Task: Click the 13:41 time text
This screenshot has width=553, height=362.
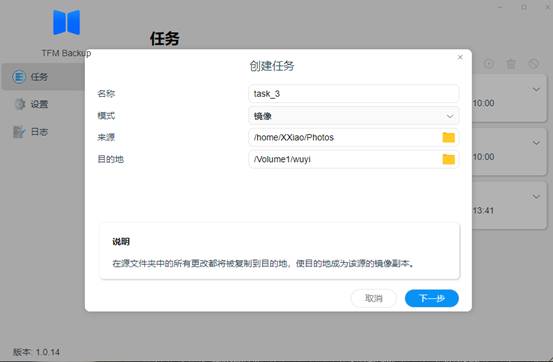Action: click(484, 211)
